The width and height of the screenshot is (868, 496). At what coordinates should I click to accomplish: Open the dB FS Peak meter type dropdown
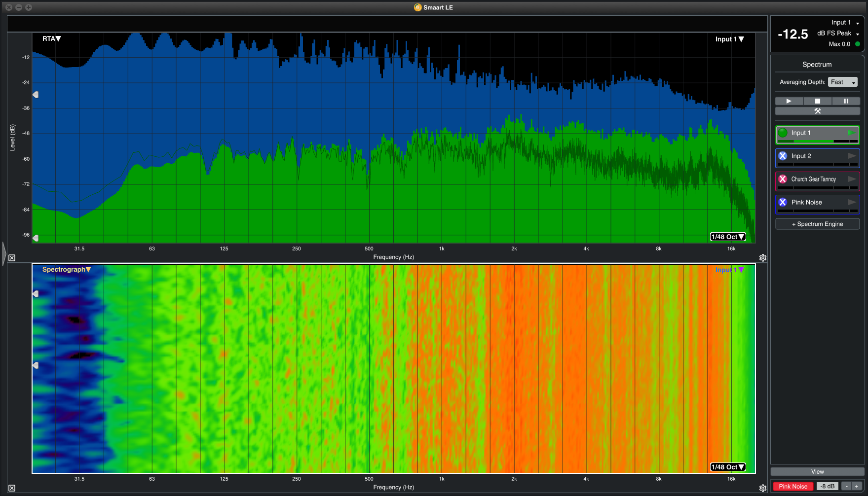point(838,34)
